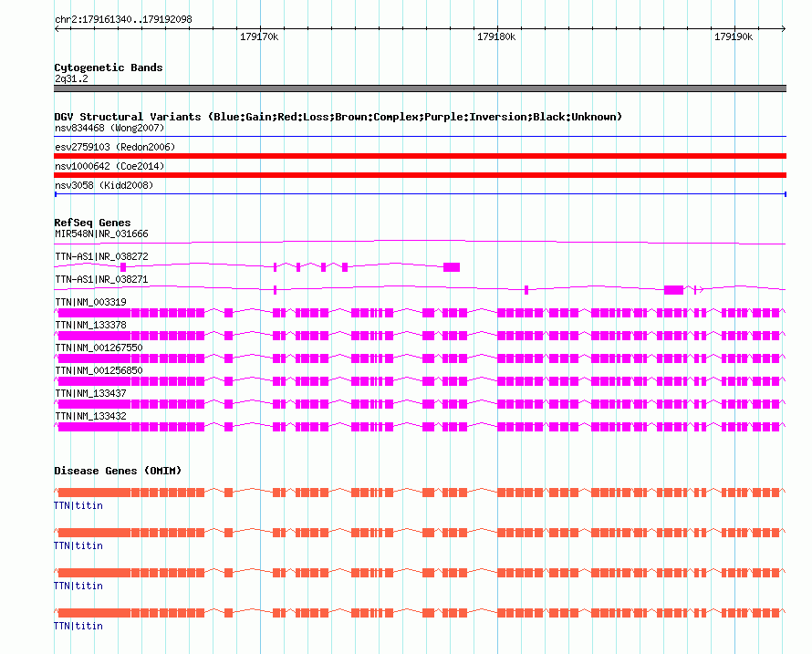Select TTN-AS1|NR_038272 transcript label
The width and height of the screenshot is (812, 654).
point(101,257)
